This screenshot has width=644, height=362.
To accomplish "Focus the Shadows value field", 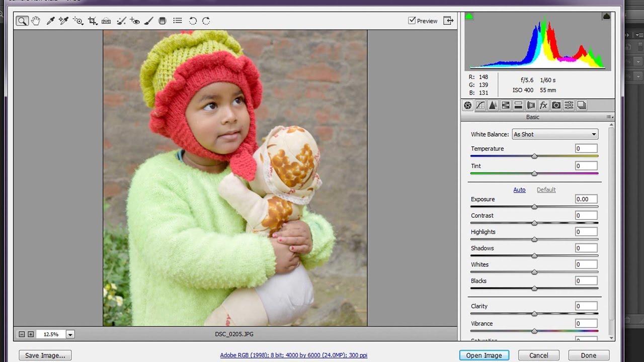I will [x=586, y=248].
